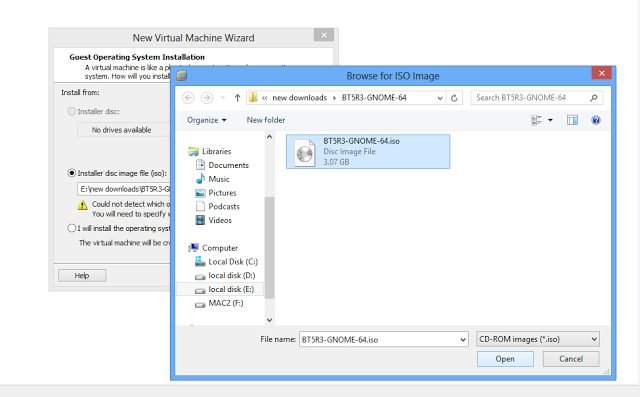Select Installer disc image file radio button
The width and height of the screenshot is (640, 397).
point(71,173)
